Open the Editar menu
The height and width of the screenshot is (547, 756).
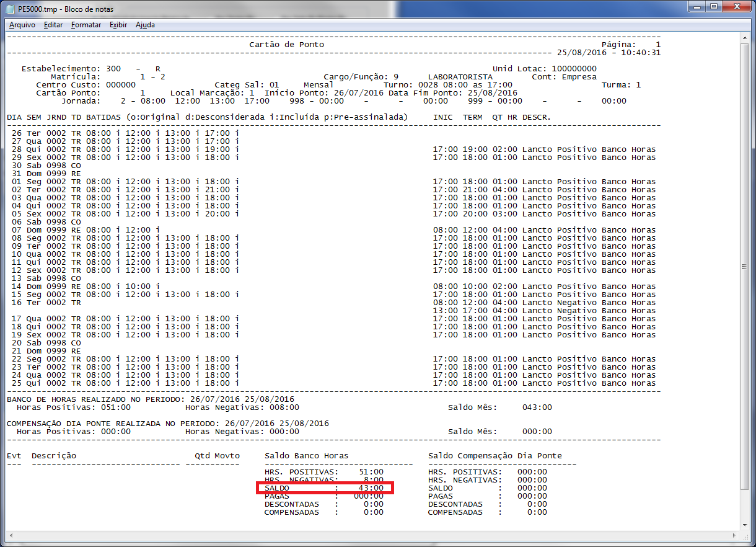[x=53, y=25]
